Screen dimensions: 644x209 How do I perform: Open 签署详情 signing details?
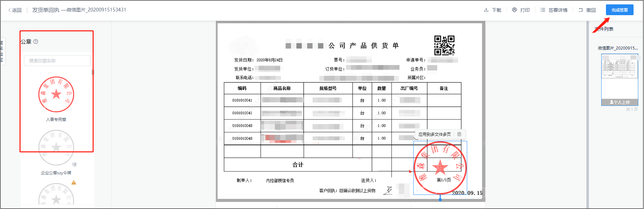[x=554, y=10]
